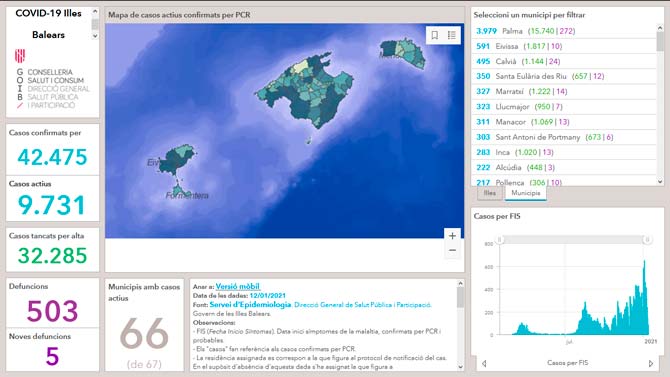This screenshot has height=377, width=670.
Task: Filter by Eivissa municipality row
Action: (x=564, y=46)
